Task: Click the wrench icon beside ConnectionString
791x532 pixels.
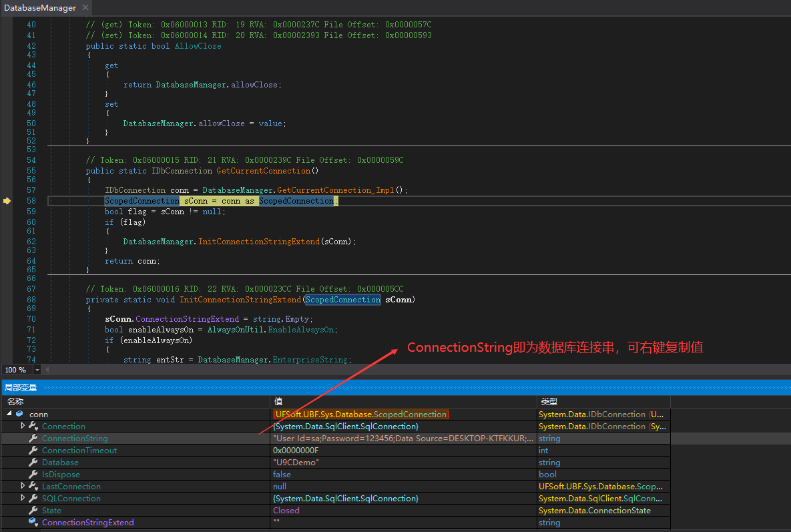Action: tap(33, 439)
